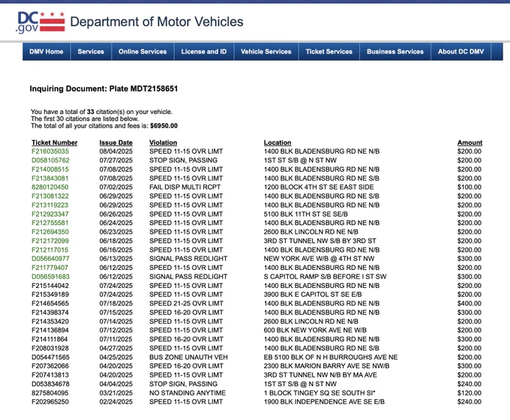The image size is (510, 420).
Task: Click the $120.00 amount
Action: coord(469,393)
